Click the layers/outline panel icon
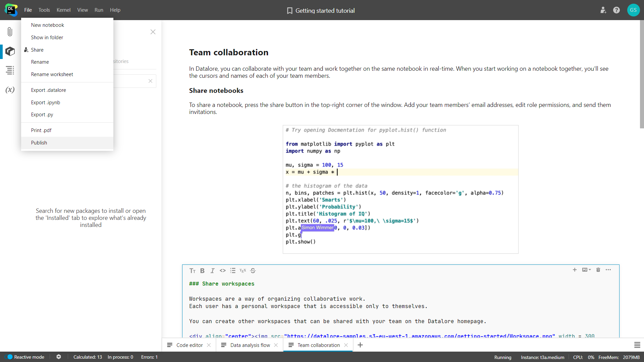This screenshot has height=362, width=644. pos(10,70)
